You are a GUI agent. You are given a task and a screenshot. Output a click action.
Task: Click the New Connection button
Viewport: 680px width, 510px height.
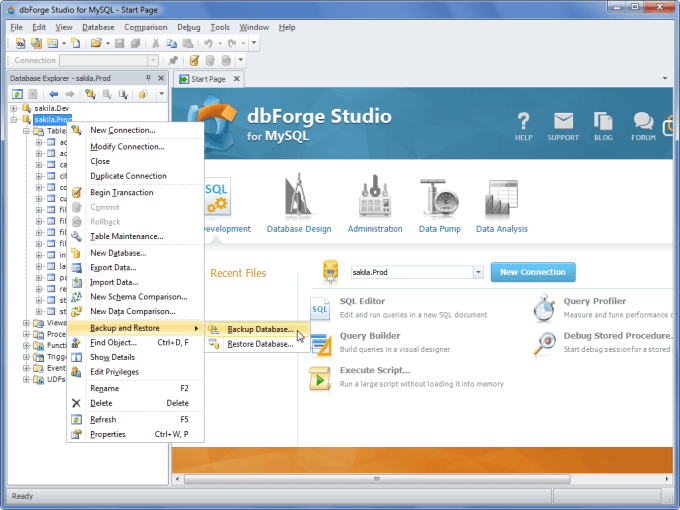tap(533, 272)
